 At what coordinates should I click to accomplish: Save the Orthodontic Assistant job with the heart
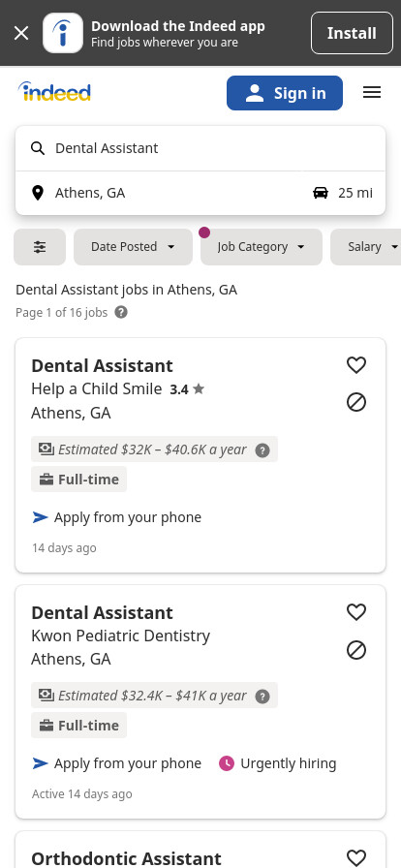coord(356,857)
